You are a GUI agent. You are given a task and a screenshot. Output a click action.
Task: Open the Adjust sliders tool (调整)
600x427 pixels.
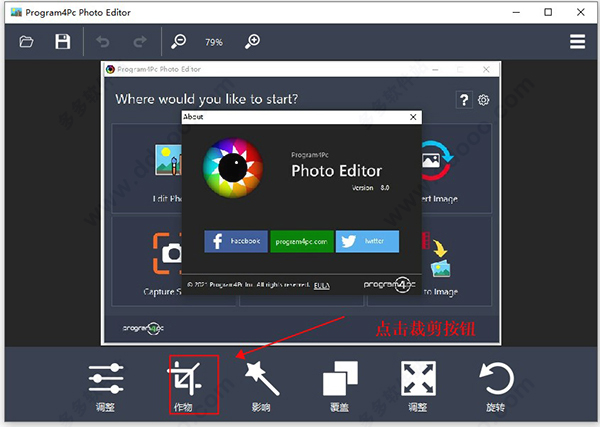(x=106, y=387)
